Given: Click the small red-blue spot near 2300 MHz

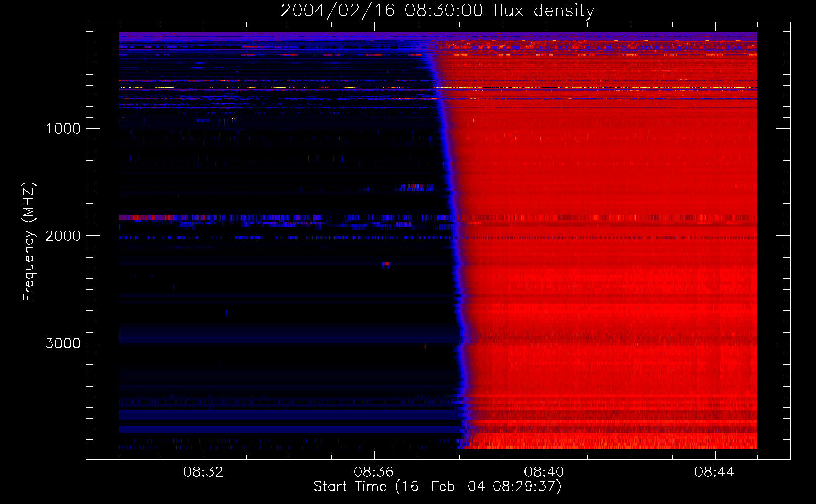Looking at the screenshot, I should tap(386, 264).
